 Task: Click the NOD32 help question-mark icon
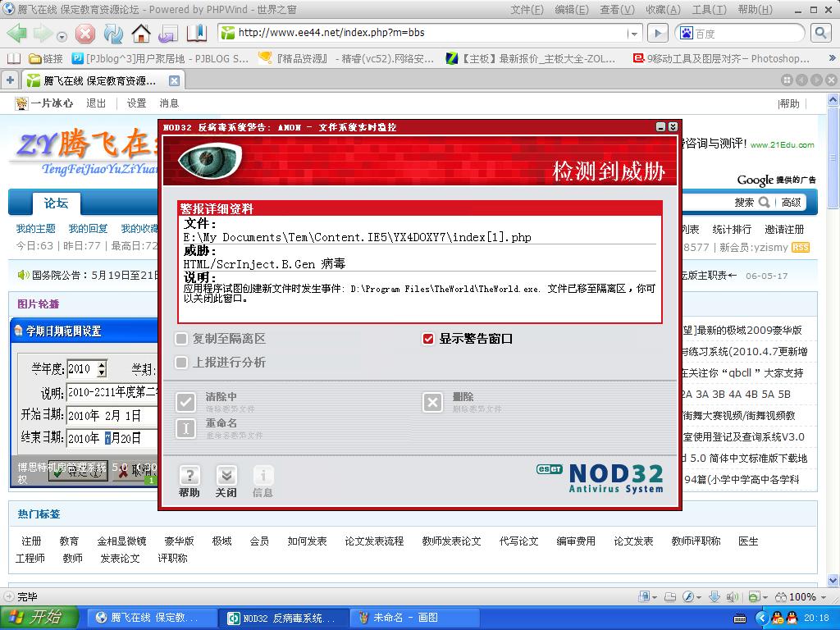189,476
